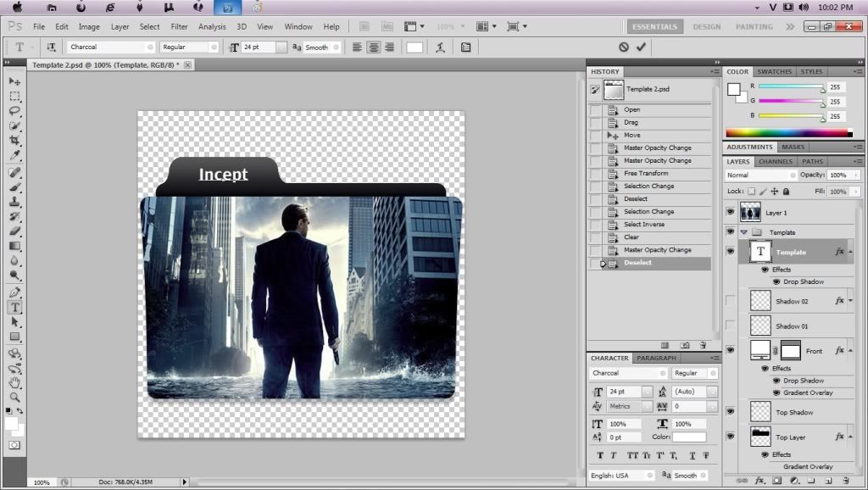Select the Spot Healing Brush tool
The width and height of the screenshot is (868, 490).
[x=14, y=172]
